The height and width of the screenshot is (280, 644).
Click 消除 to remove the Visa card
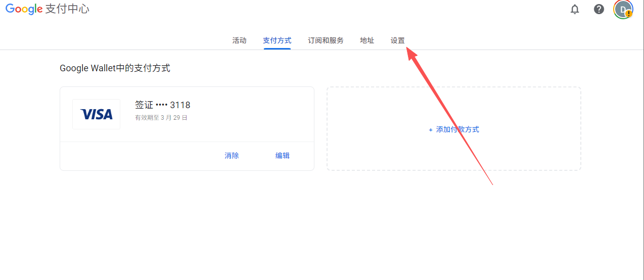[232, 156]
